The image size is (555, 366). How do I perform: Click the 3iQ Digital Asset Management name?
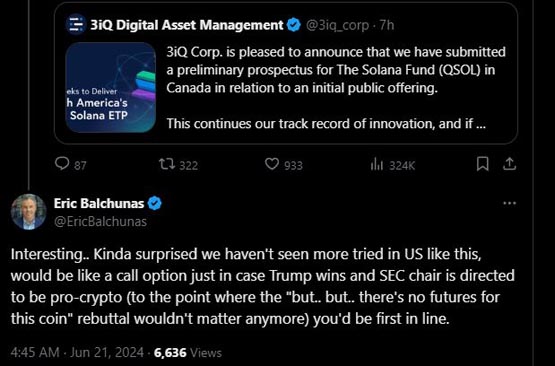point(187,25)
